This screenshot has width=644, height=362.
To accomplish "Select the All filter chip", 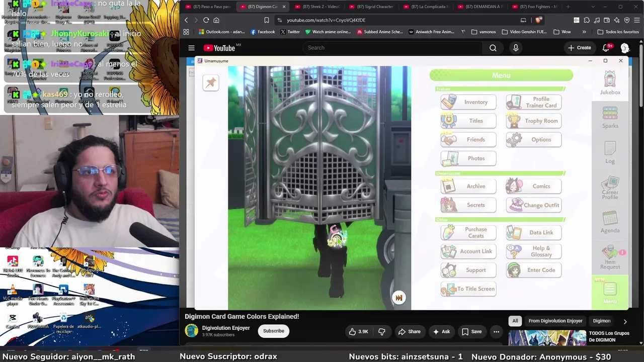I will tap(515, 321).
